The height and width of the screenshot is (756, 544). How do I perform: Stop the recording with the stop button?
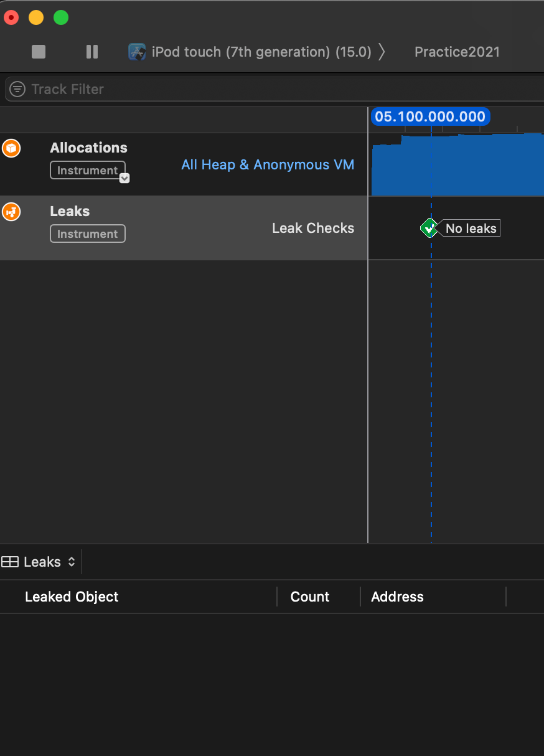(x=39, y=52)
